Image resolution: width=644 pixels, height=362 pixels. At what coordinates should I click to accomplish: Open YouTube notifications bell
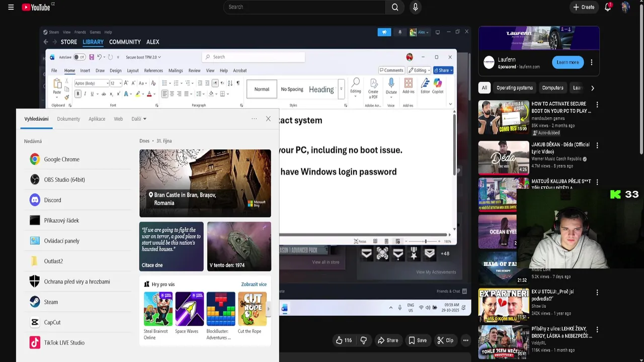click(x=608, y=7)
